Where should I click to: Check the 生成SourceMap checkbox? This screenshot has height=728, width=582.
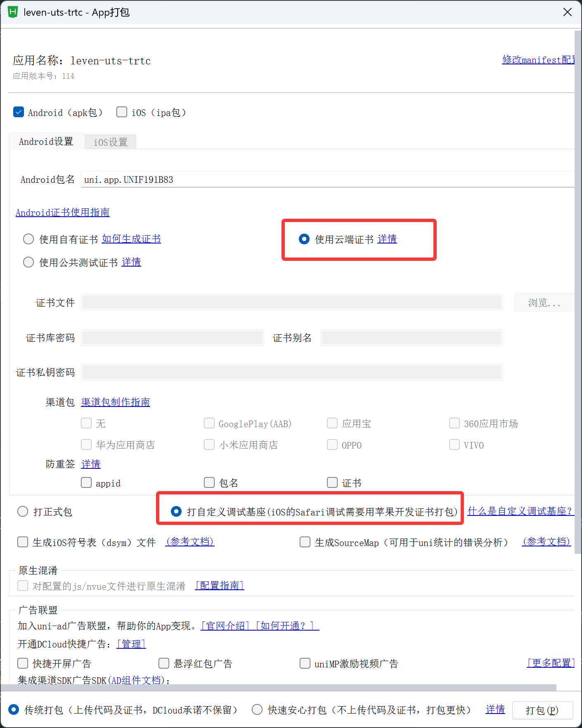305,542
